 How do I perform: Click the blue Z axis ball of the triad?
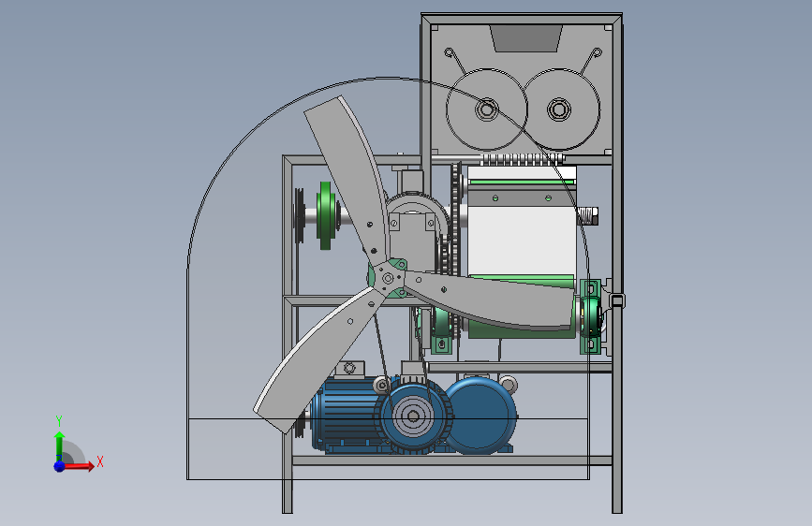pos(59,466)
